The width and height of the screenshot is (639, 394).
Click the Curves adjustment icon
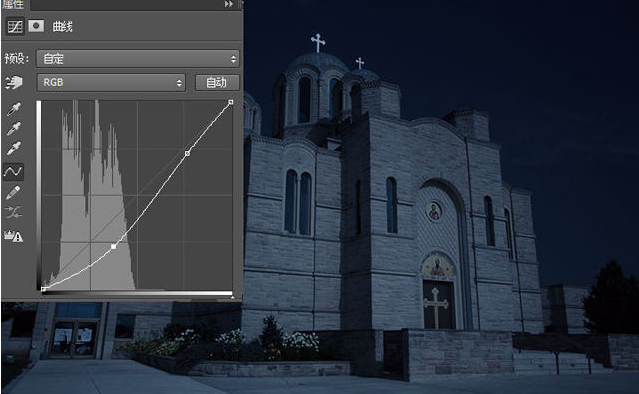(x=15, y=27)
